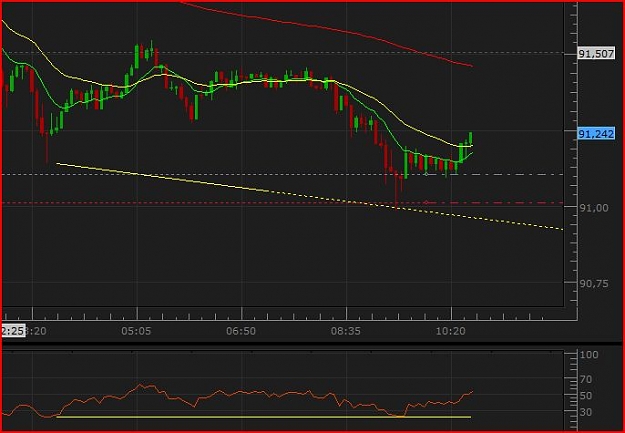The height and width of the screenshot is (433, 625).
Task: Select the grey dashed horizontal line below the candles
Action: 283,174
